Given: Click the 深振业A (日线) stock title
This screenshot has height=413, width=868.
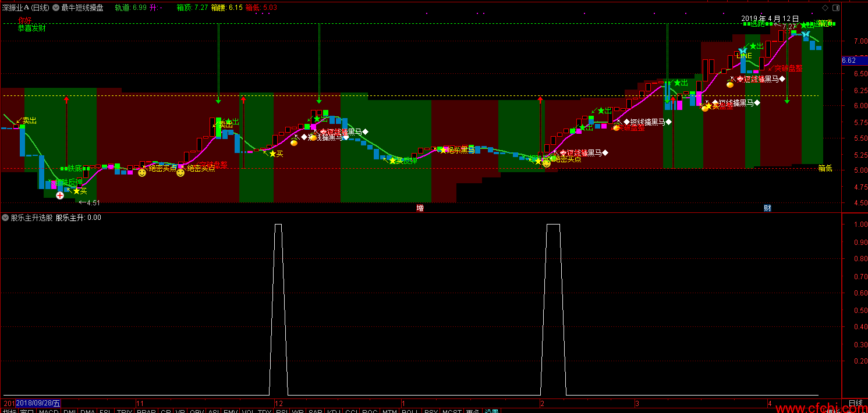Looking at the screenshot, I should [x=26, y=8].
